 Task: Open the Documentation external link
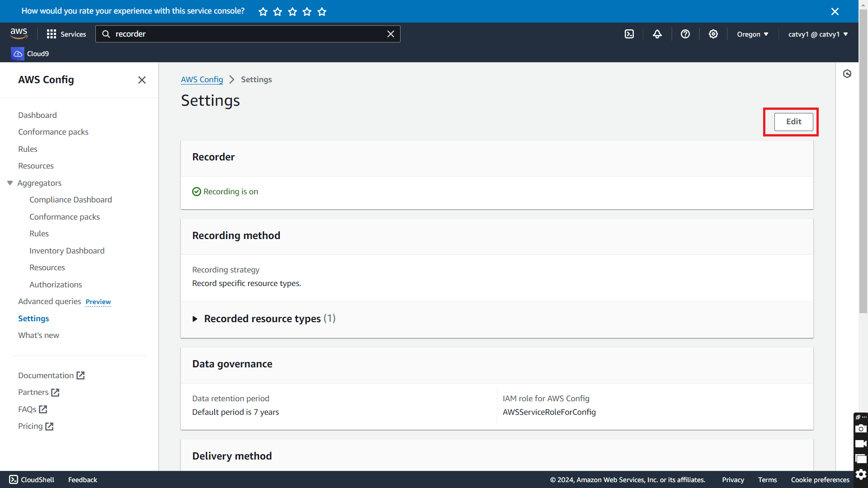(x=52, y=375)
